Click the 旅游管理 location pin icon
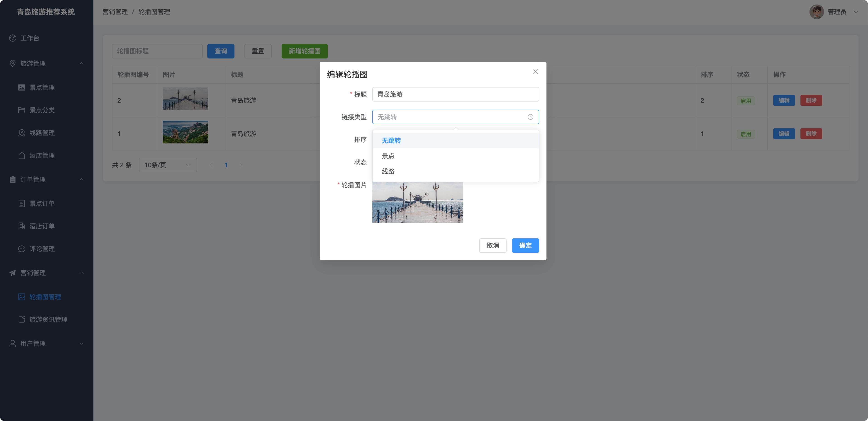The image size is (868, 421). (13, 63)
